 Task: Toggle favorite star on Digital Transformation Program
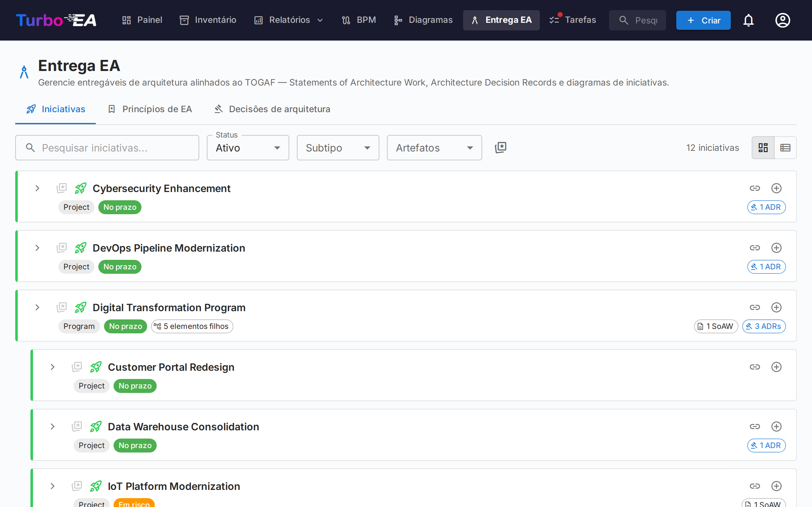point(62,307)
